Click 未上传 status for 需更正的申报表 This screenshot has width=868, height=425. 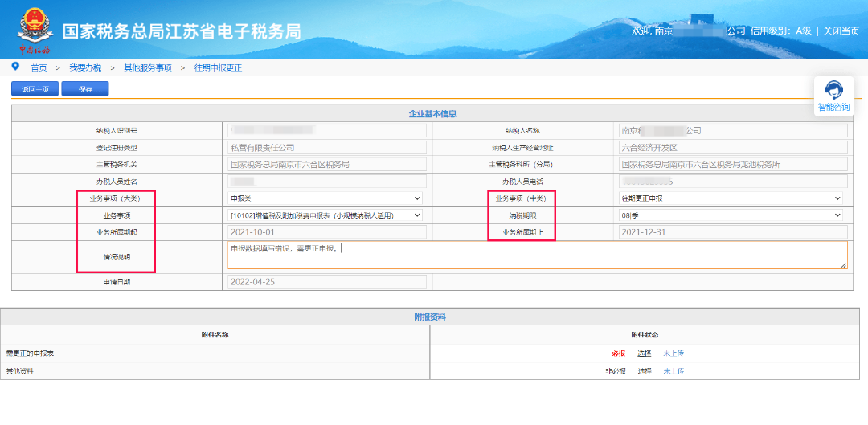tap(674, 353)
